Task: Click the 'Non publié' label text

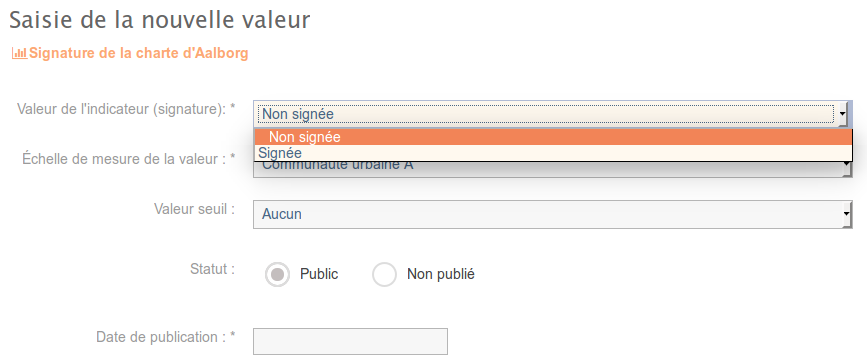Action: [x=441, y=274]
